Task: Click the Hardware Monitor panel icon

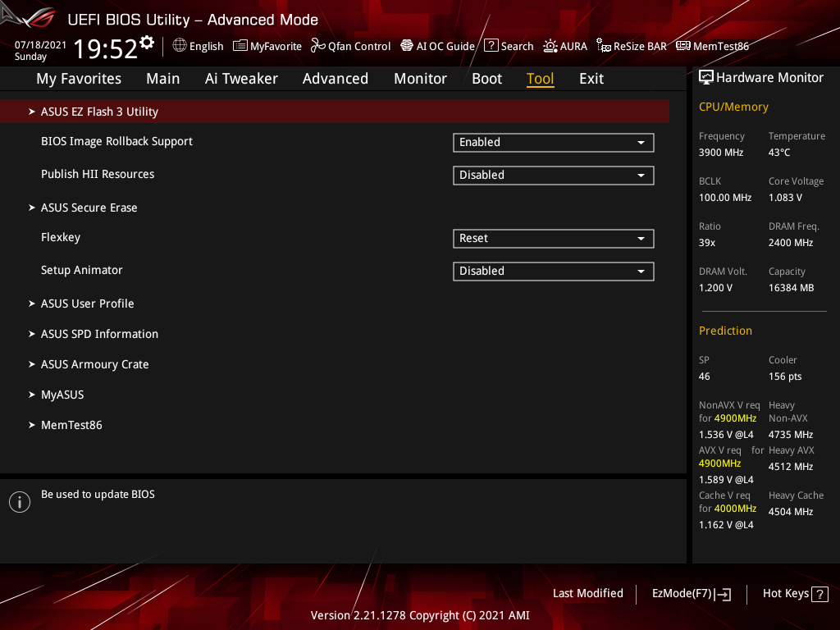Action: (x=706, y=76)
